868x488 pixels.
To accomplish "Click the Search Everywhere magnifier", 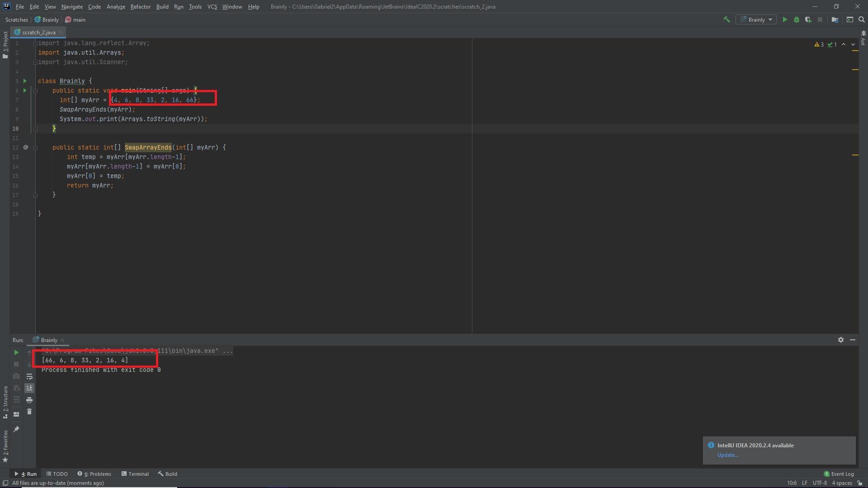I will tap(861, 19).
